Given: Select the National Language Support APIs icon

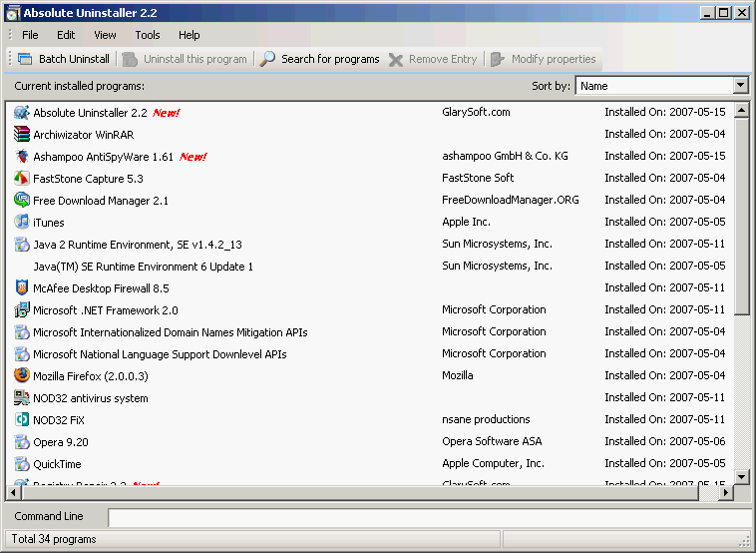Looking at the screenshot, I should [x=22, y=353].
